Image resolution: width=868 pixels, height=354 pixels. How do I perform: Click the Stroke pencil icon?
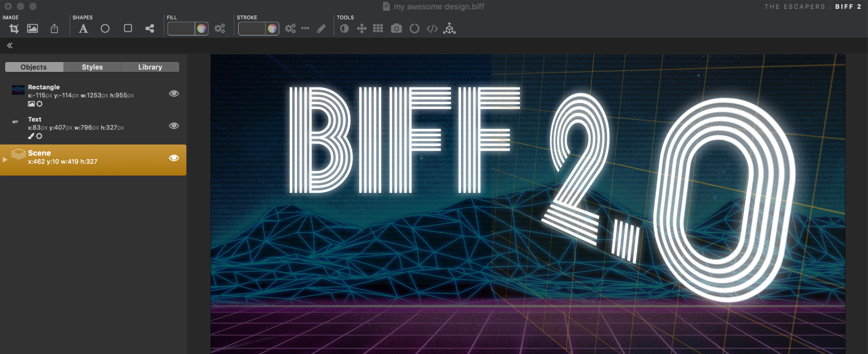click(321, 28)
